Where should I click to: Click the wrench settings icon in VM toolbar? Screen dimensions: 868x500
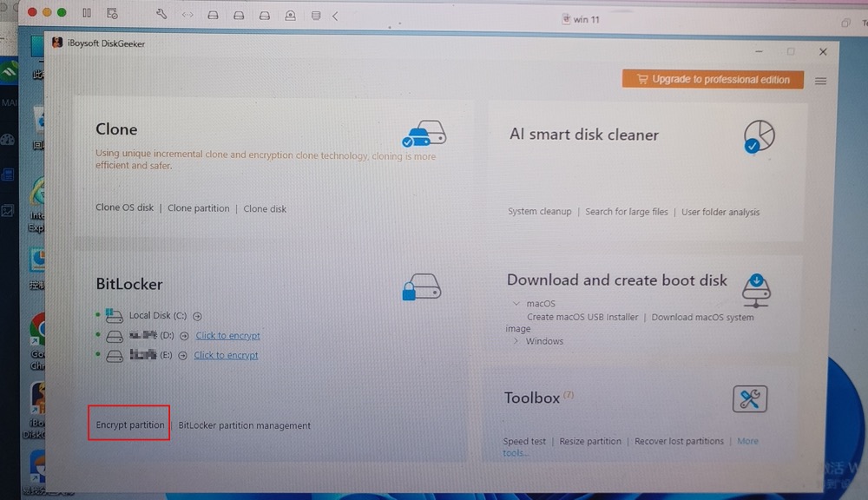pos(161,14)
